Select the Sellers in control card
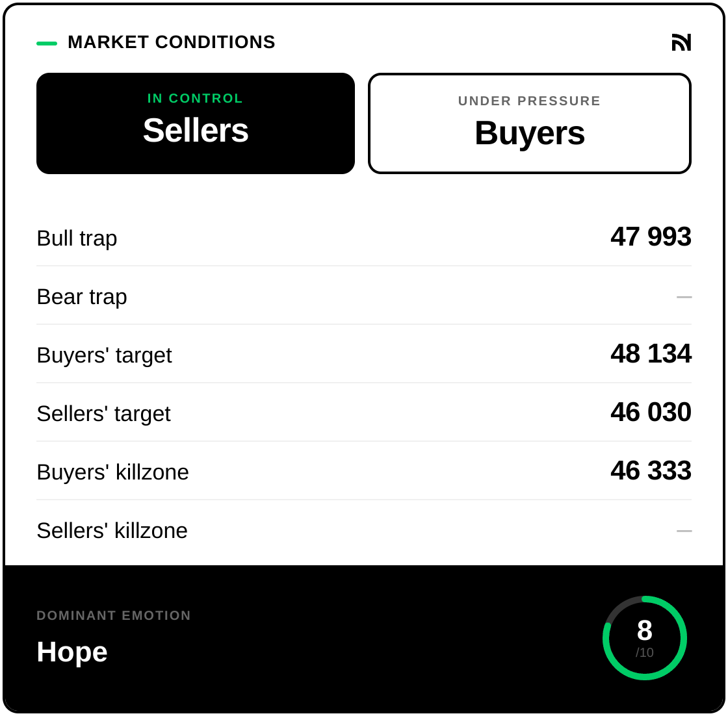This screenshot has height=716, width=728. (x=196, y=123)
